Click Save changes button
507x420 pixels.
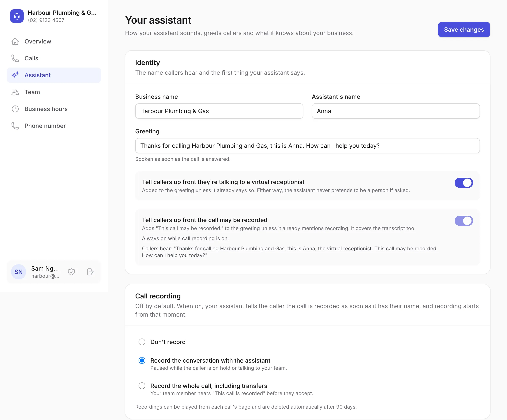pos(464,30)
